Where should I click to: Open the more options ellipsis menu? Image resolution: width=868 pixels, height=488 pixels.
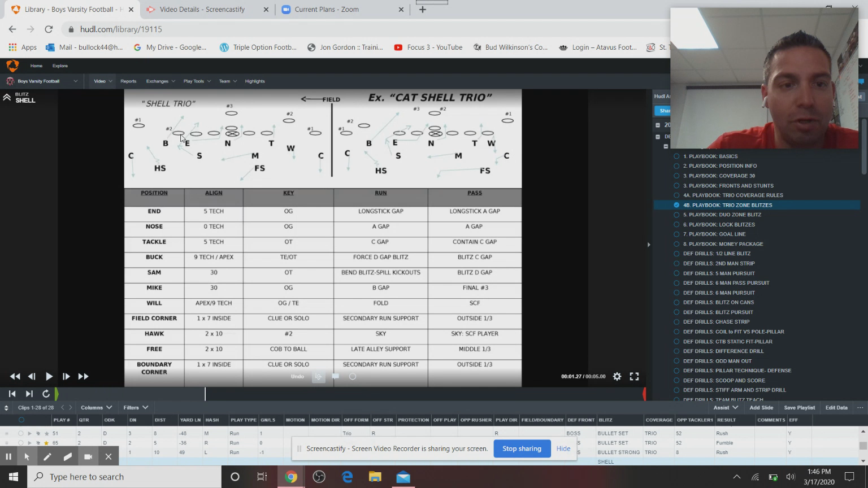pos(860,407)
